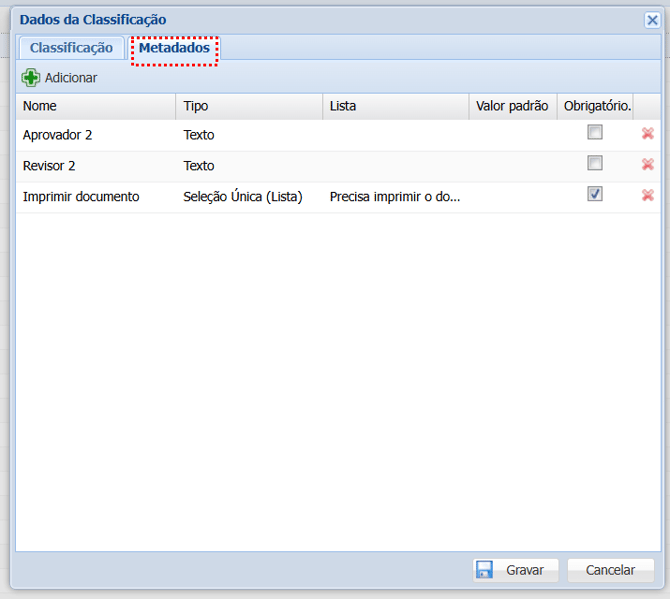Open Lista cell showing Precisa imprimir
Screen dimensions: 670x599
(394, 197)
